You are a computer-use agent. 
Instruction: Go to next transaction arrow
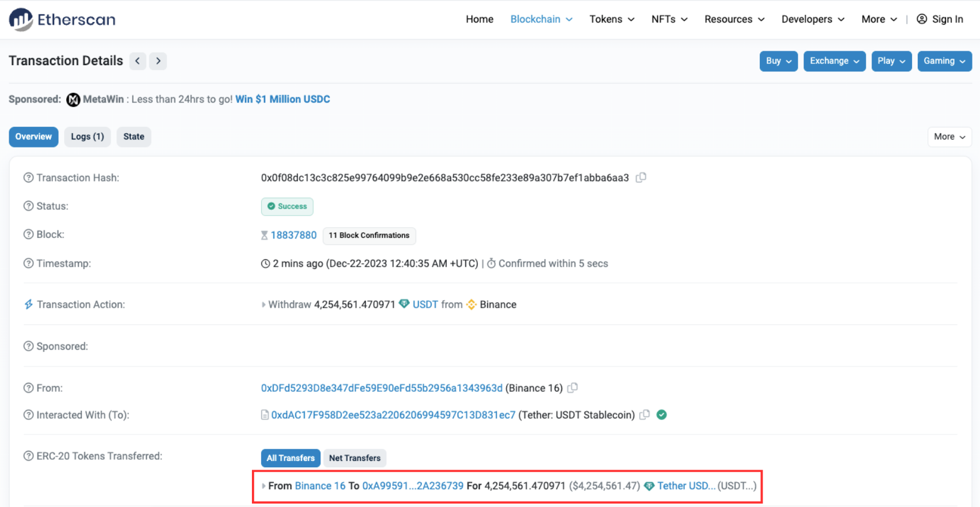[158, 61]
